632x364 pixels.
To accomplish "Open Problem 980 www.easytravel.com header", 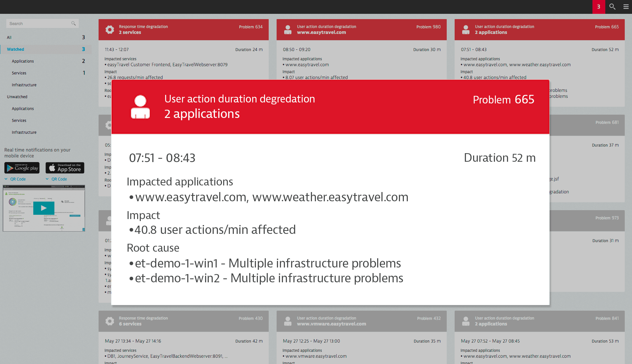I will point(361,30).
